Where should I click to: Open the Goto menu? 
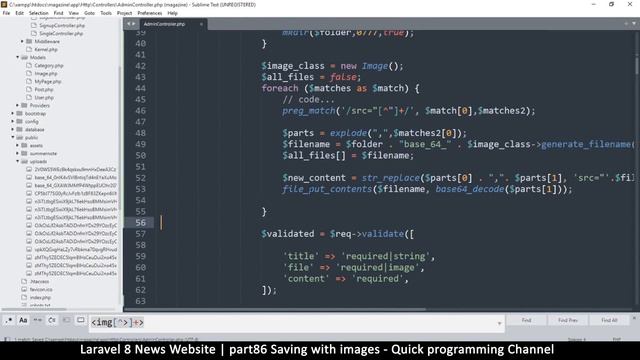tap(89, 13)
